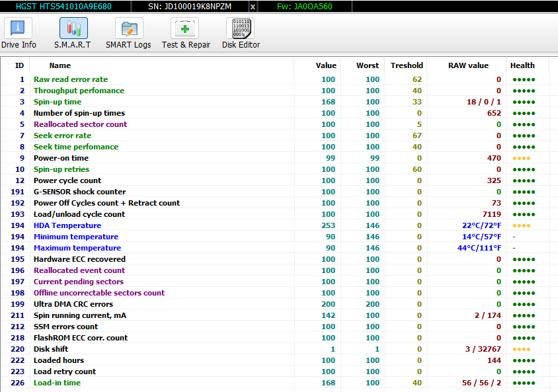
Task: Click the serial number SN tab
Action: (190, 7)
